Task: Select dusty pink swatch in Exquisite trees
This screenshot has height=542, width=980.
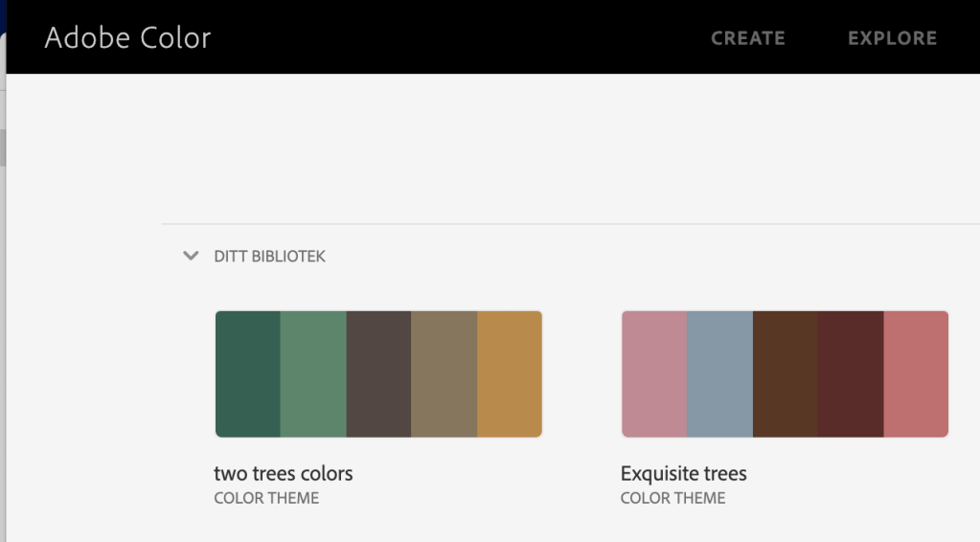Action: pos(654,373)
